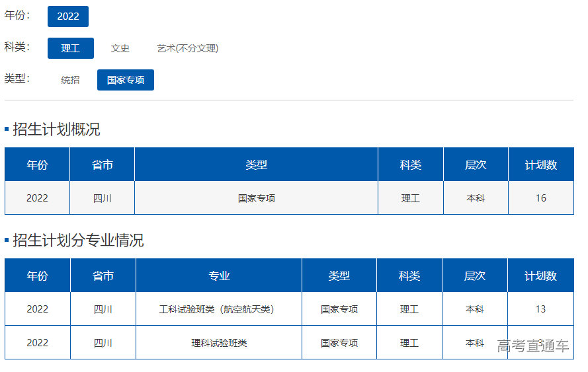Click 计划数 header in the overview table

pos(540,165)
